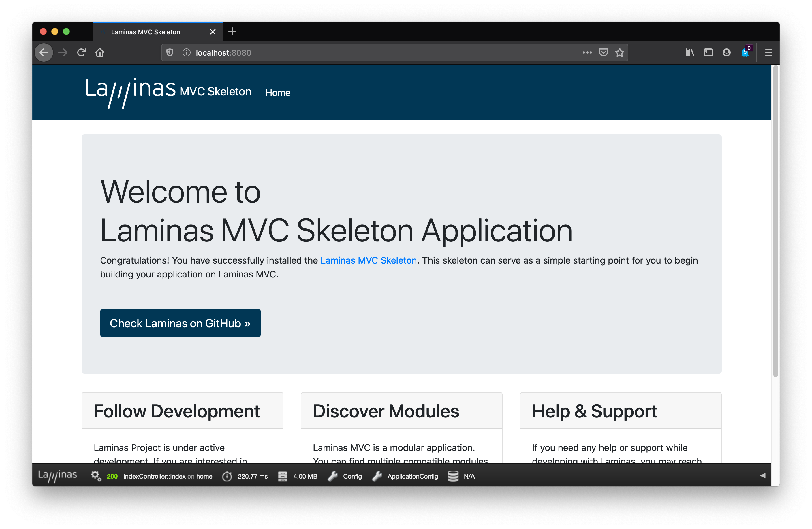Viewport: 812px width, 529px height.
Task: Open page actions three-dot menu
Action: click(x=587, y=52)
